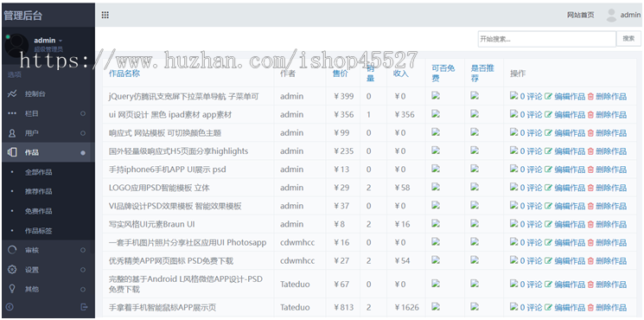Sort table by 售价 column
Viewport: 644px width, 320px height.
(340, 74)
